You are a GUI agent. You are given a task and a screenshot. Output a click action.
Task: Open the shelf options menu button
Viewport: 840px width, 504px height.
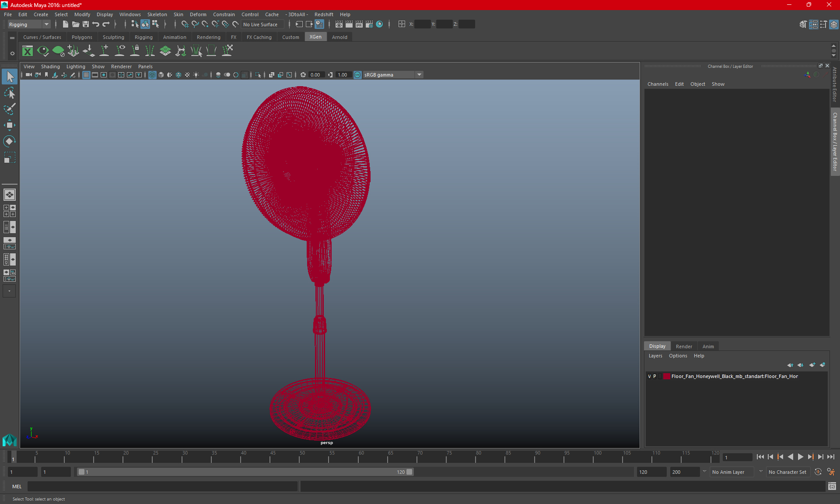click(x=12, y=38)
